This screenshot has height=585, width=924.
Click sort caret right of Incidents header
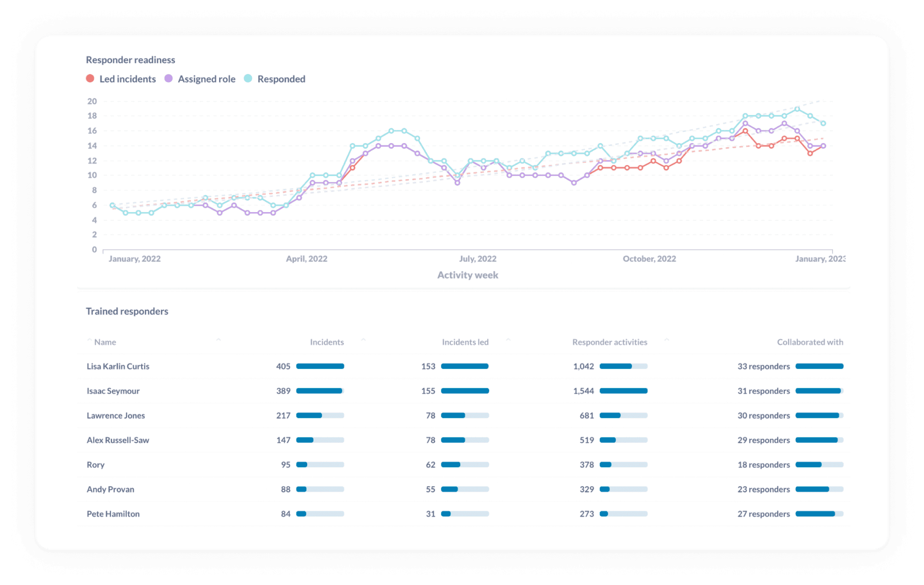pyautogui.click(x=363, y=340)
